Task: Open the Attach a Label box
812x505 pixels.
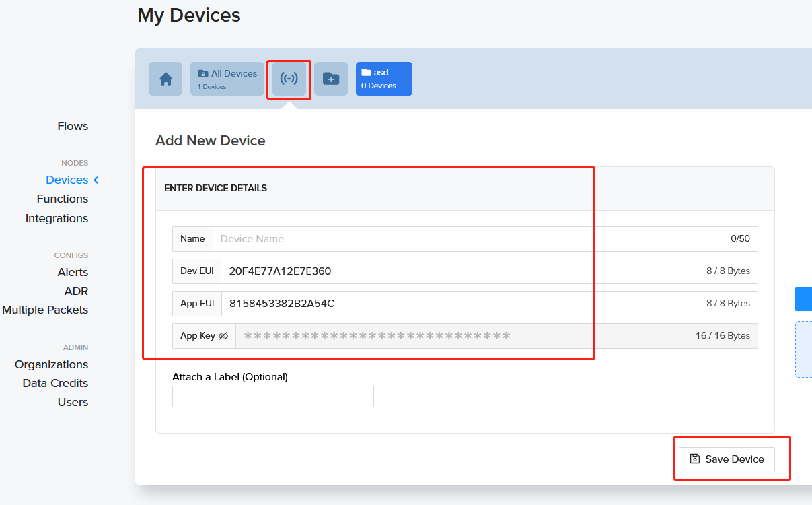Action: pyautogui.click(x=273, y=397)
